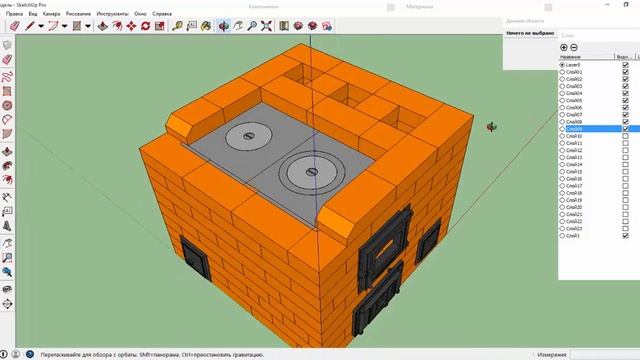Set Layer0 as active layer
Image resolution: width=640 pixels, height=360 pixels.
click(x=562, y=65)
